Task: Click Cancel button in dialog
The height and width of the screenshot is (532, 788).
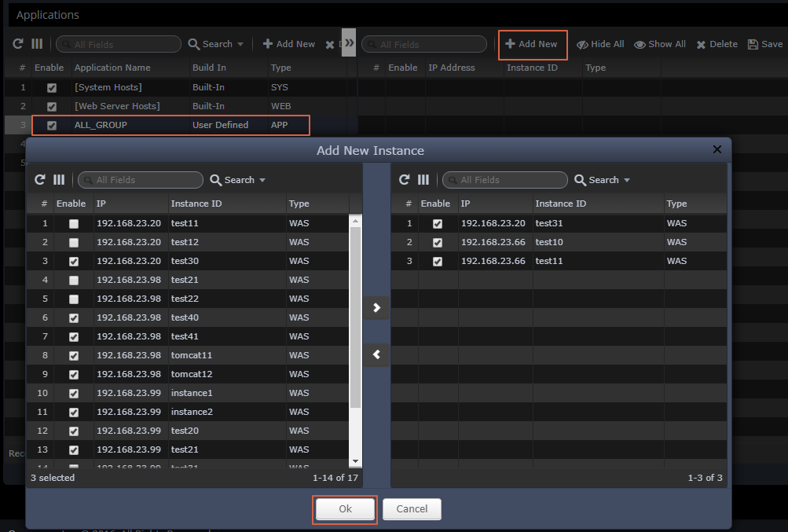Action: [x=412, y=509]
